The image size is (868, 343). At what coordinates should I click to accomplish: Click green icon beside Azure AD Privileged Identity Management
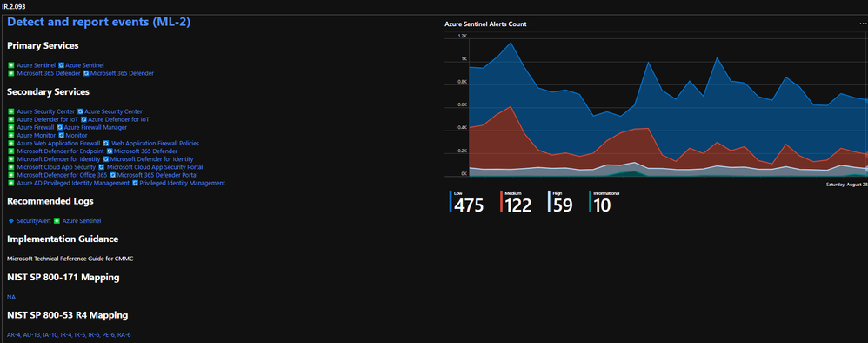[10, 183]
